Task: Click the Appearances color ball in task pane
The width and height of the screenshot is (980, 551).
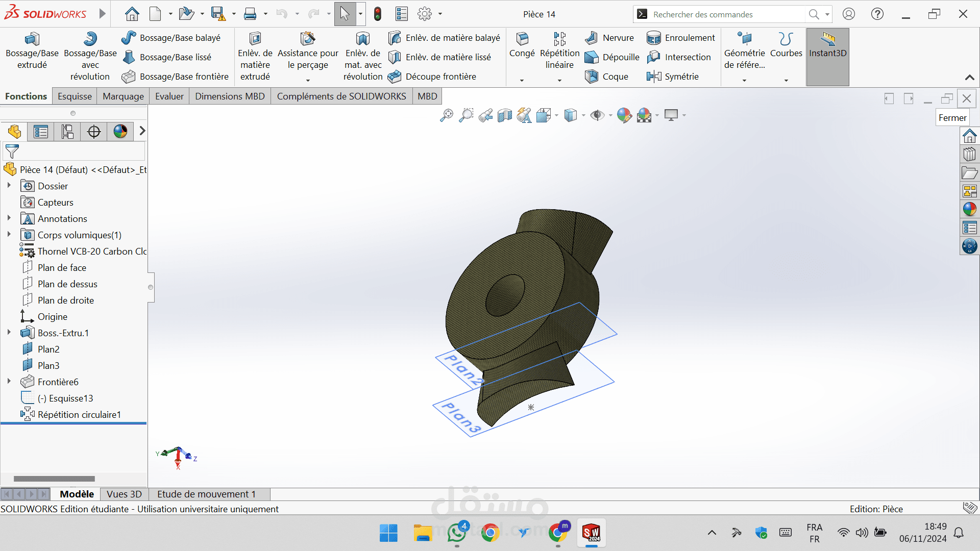Action: click(x=969, y=209)
